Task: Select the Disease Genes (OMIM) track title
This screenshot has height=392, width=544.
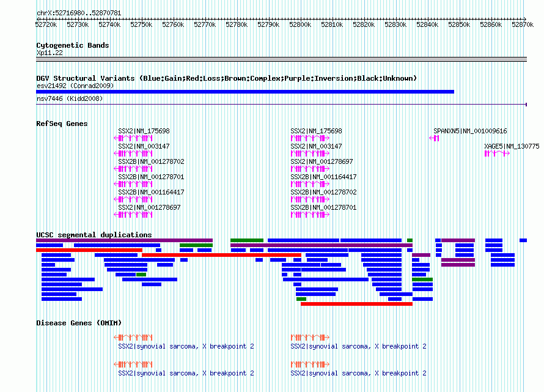Action: point(79,323)
